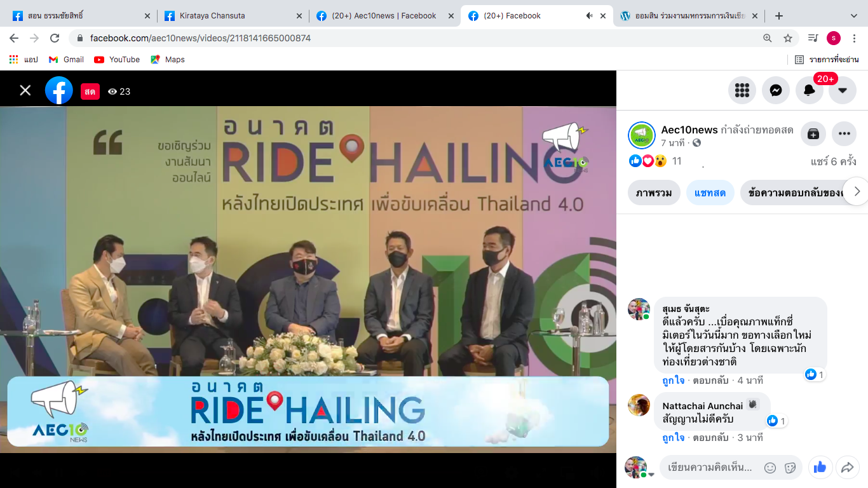Insert an emoji in the comment
Image resolution: width=868 pixels, height=488 pixels.
(x=770, y=468)
